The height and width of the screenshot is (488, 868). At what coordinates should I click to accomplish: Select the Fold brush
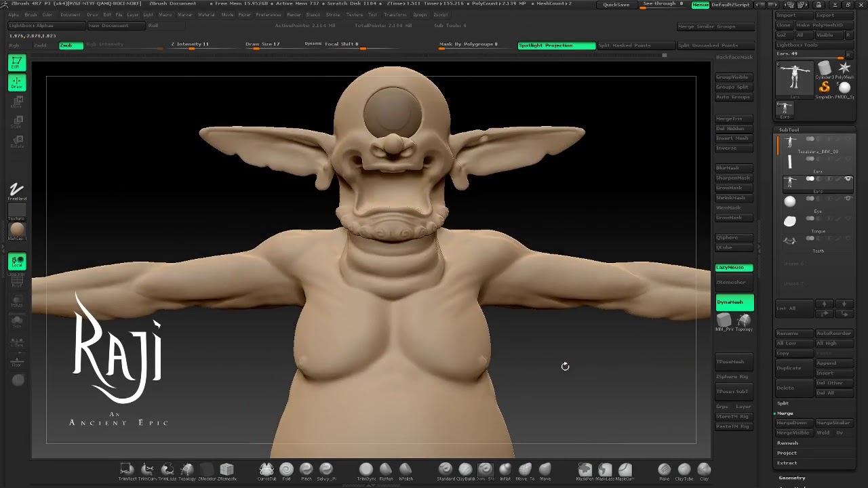[286, 470]
